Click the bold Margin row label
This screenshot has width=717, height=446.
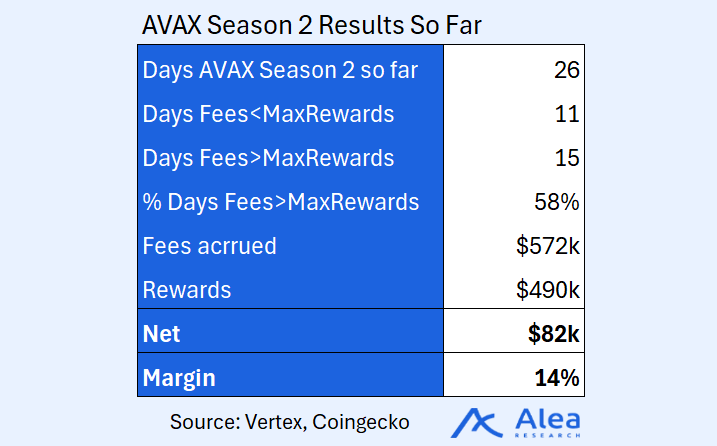179,379
